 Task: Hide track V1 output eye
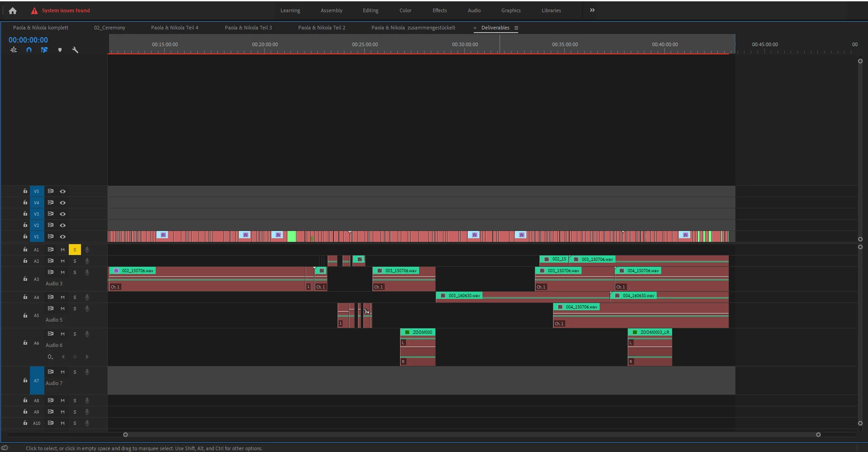pyautogui.click(x=63, y=236)
